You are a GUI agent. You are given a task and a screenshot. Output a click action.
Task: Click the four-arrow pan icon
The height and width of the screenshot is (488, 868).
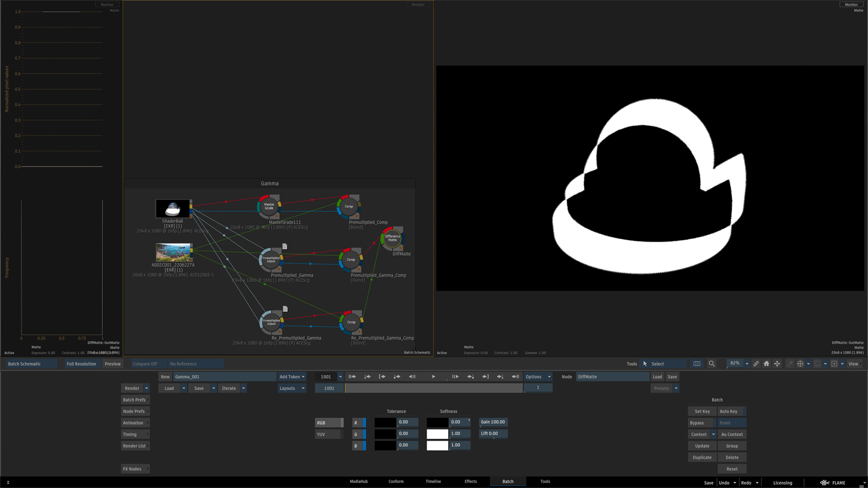tap(777, 364)
